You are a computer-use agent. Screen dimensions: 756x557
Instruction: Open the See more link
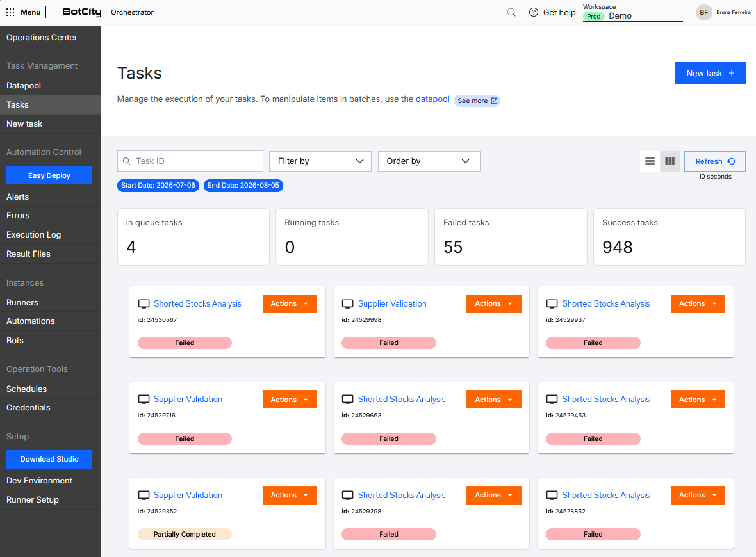pyautogui.click(x=477, y=101)
